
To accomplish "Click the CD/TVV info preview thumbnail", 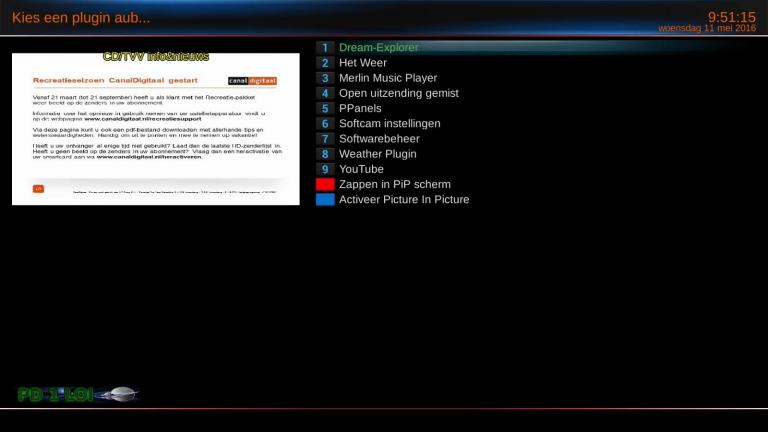I will coord(156,129).
